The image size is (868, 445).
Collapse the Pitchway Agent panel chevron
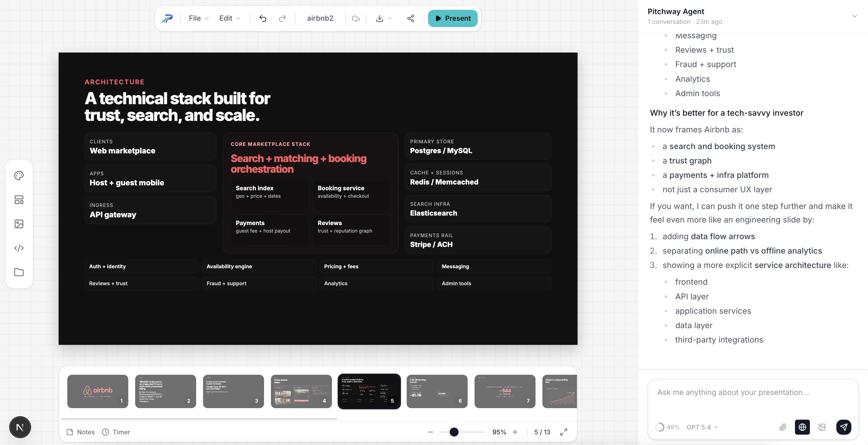click(x=854, y=16)
